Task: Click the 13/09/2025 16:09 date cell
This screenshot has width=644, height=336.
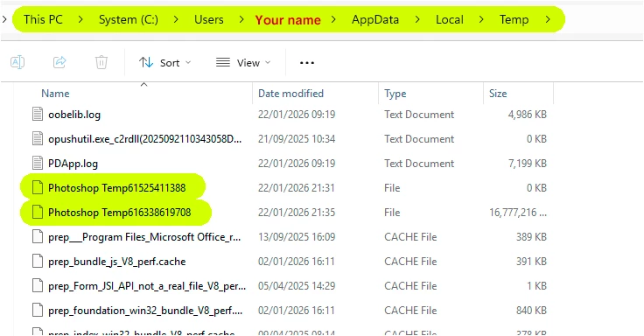Action: pyautogui.click(x=297, y=237)
